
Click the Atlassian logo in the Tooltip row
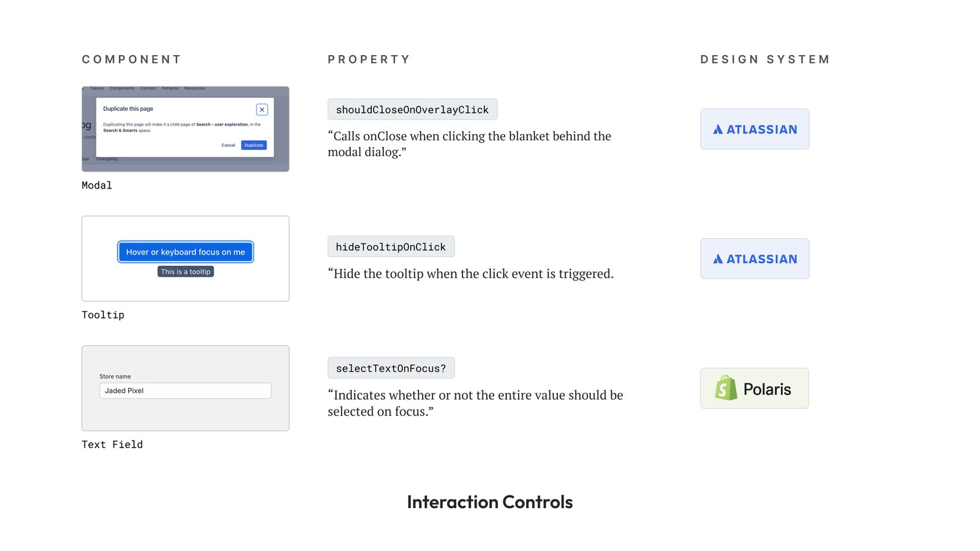pos(755,259)
